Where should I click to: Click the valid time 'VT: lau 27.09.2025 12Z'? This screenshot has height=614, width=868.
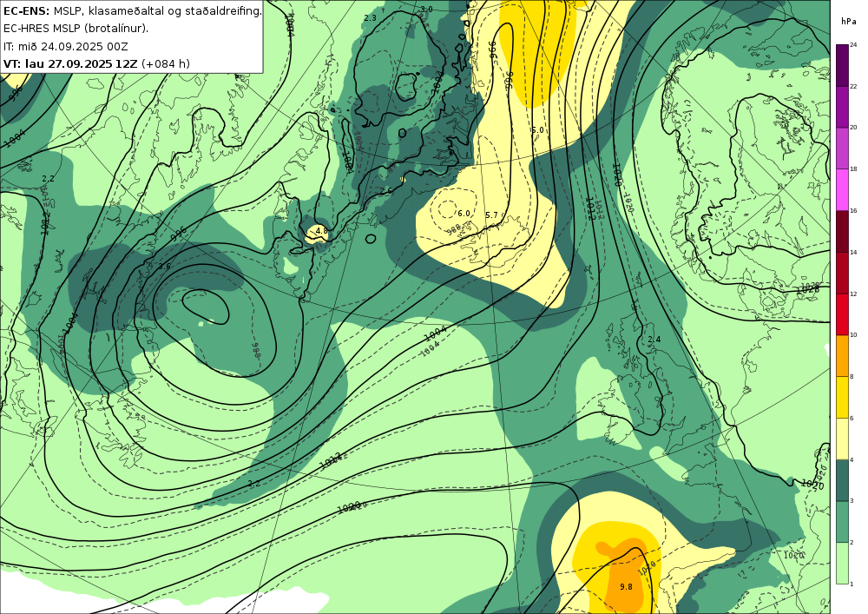click(x=69, y=63)
